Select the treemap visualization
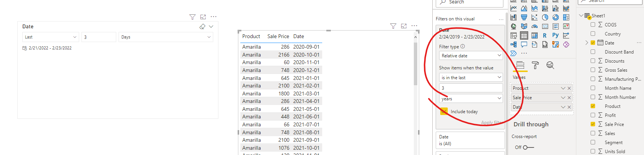The width and height of the screenshot is (644, 155). (566, 17)
